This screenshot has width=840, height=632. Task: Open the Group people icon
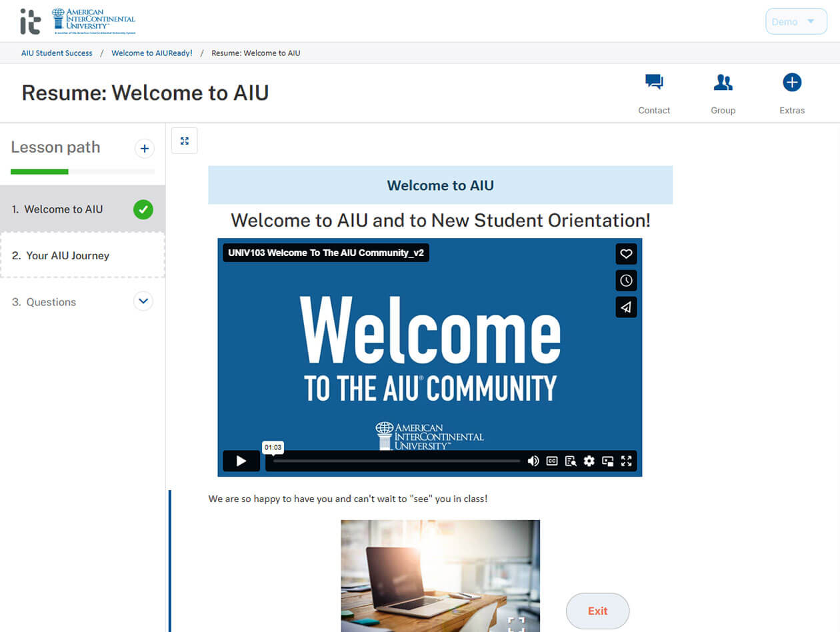click(x=723, y=83)
